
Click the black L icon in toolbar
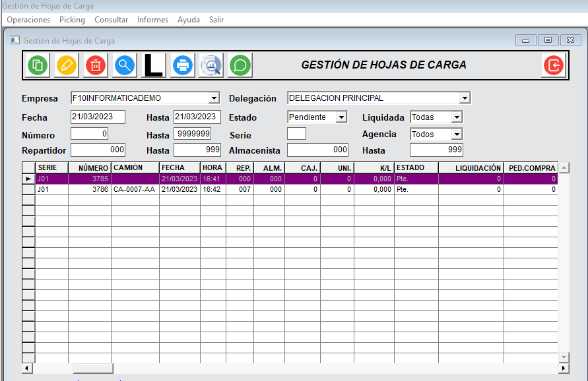tap(154, 65)
